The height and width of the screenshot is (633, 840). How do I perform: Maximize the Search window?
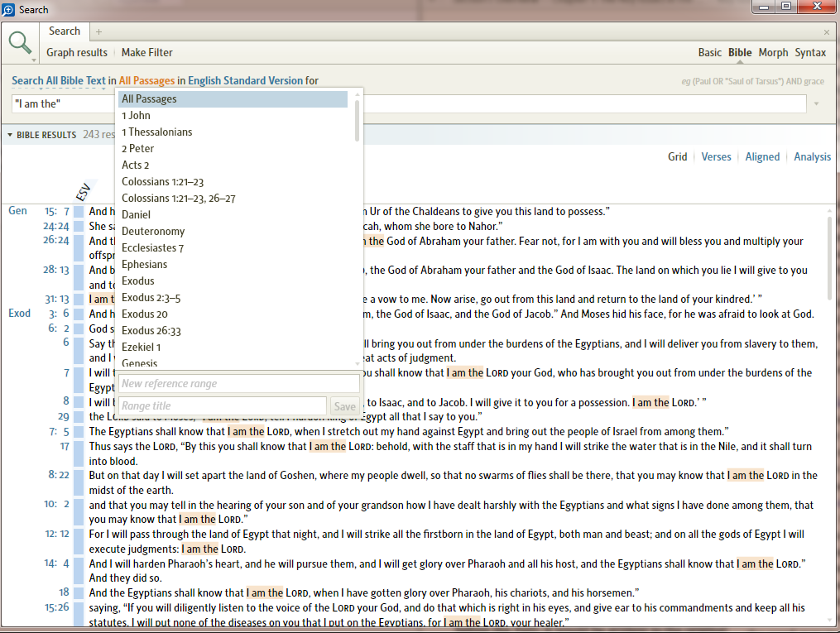tap(786, 7)
